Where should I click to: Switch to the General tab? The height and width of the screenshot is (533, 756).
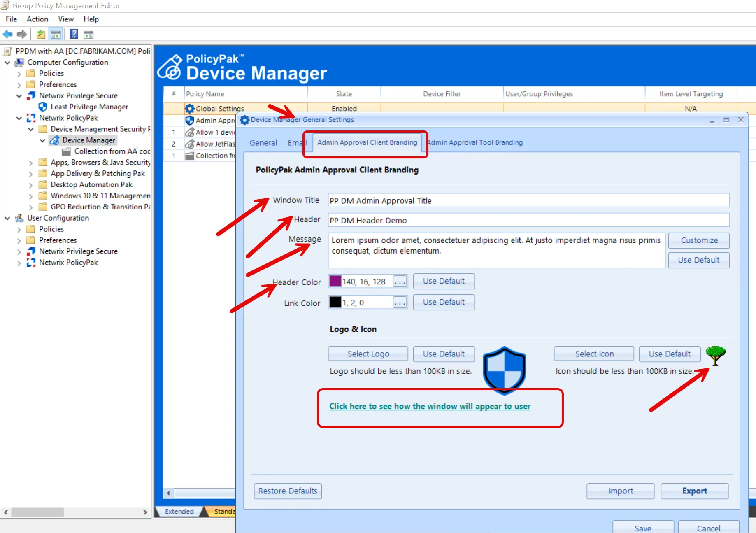263,143
